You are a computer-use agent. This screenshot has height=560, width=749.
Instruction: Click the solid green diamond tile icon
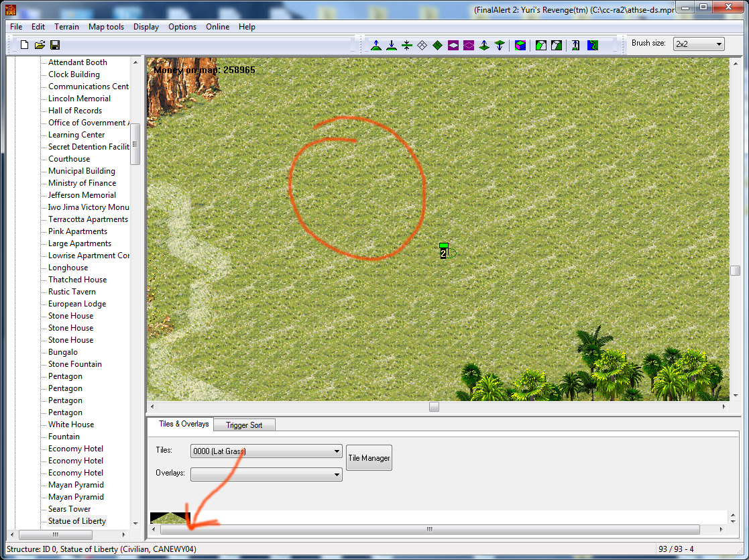pos(437,46)
